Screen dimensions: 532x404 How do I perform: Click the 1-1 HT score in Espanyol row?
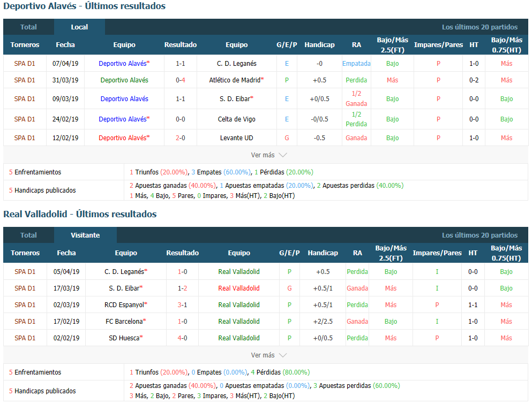pyautogui.click(x=473, y=304)
